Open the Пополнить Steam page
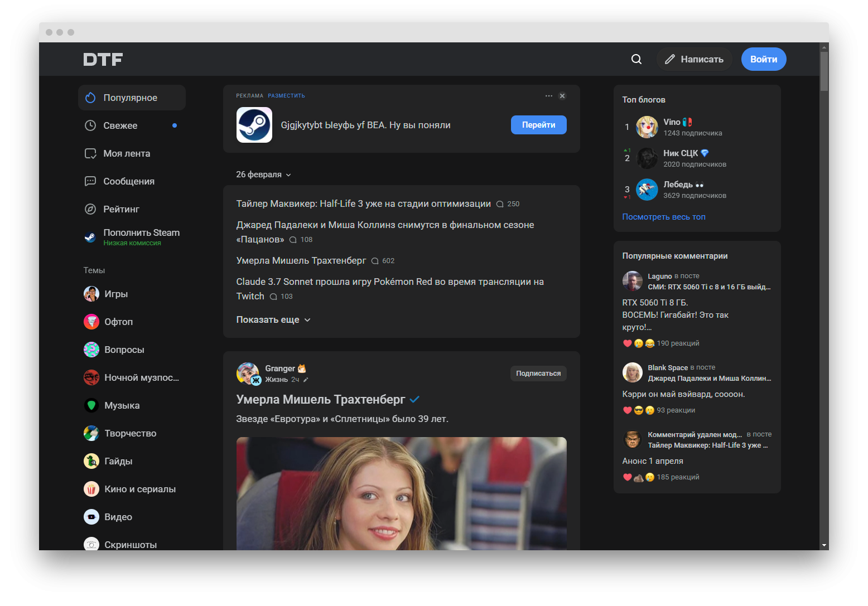 click(x=132, y=237)
